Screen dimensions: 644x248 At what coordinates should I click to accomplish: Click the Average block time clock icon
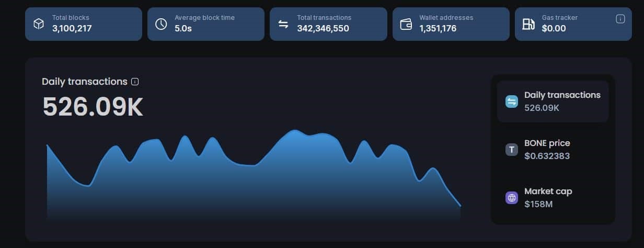[x=161, y=24]
